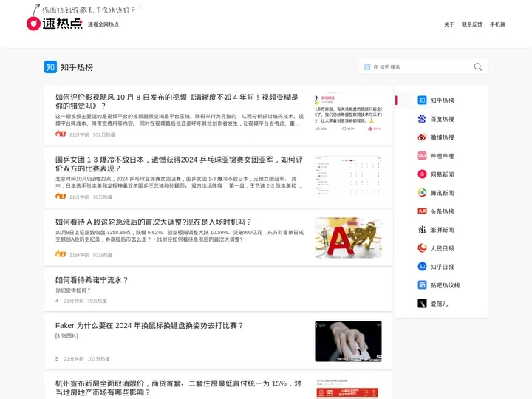Select 网易新闻 label in sidebar

[442, 174]
